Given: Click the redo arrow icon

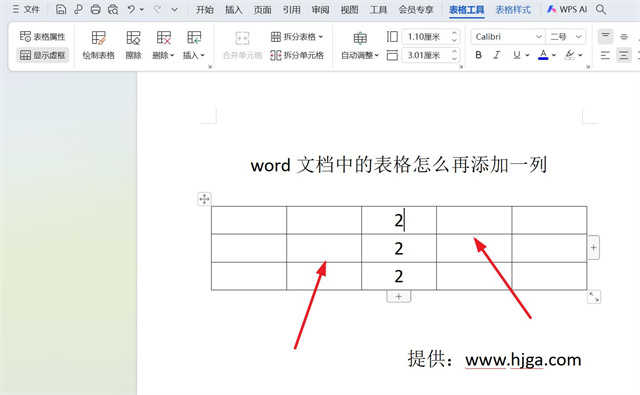Looking at the screenshot, I should 157,9.
